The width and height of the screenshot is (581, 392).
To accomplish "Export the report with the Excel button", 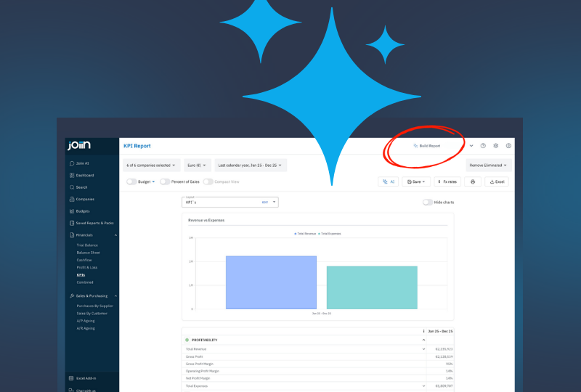I will click(497, 181).
